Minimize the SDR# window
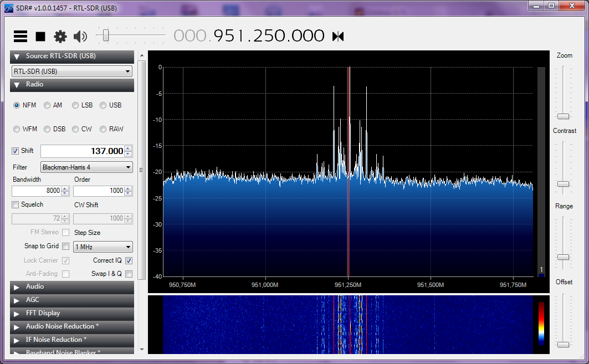The height and width of the screenshot is (364, 589). tap(536, 6)
